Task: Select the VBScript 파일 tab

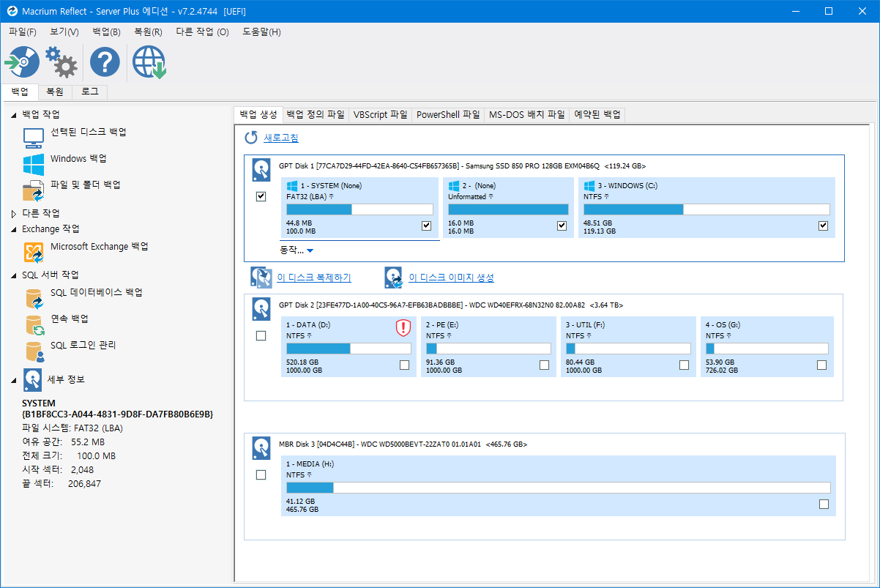Action: tap(381, 115)
